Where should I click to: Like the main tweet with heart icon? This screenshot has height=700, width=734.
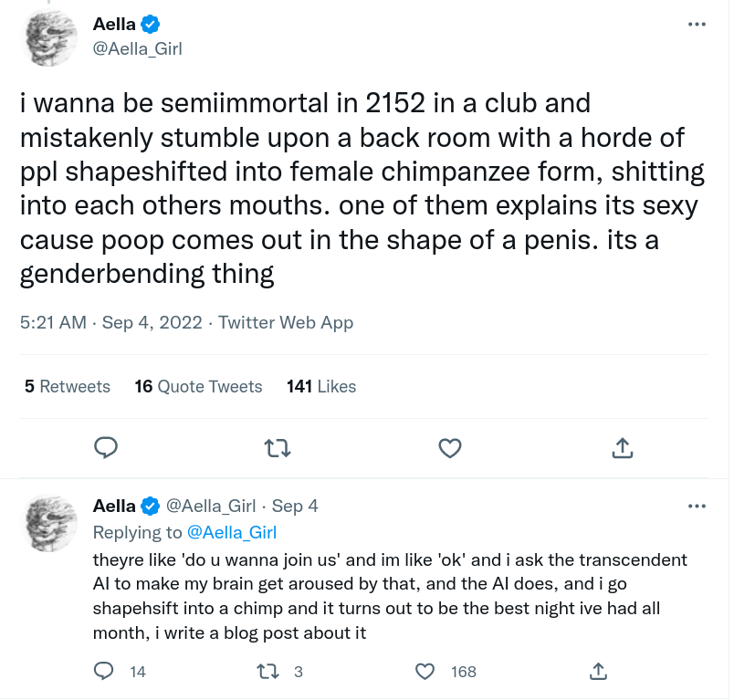click(450, 448)
